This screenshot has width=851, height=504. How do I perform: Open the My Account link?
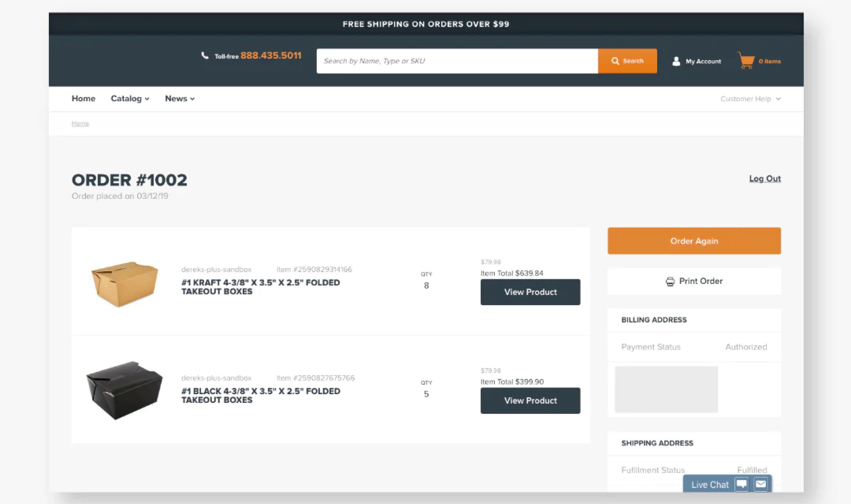pos(703,62)
